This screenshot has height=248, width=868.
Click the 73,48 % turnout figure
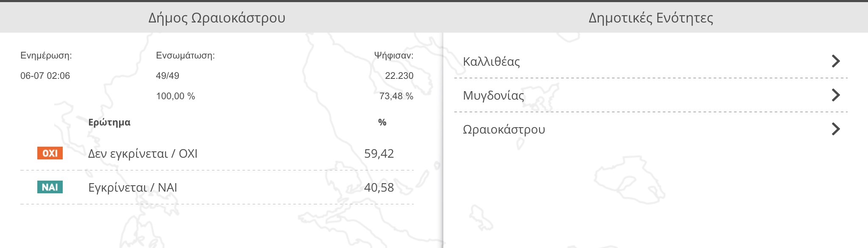pyautogui.click(x=396, y=96)
